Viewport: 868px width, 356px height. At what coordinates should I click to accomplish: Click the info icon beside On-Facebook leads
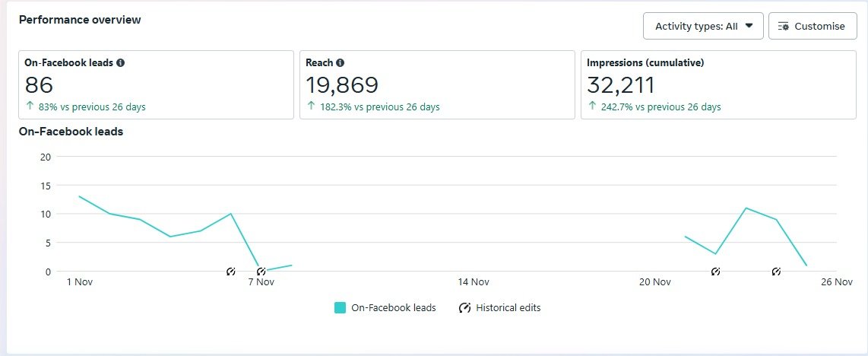(121, 63)
